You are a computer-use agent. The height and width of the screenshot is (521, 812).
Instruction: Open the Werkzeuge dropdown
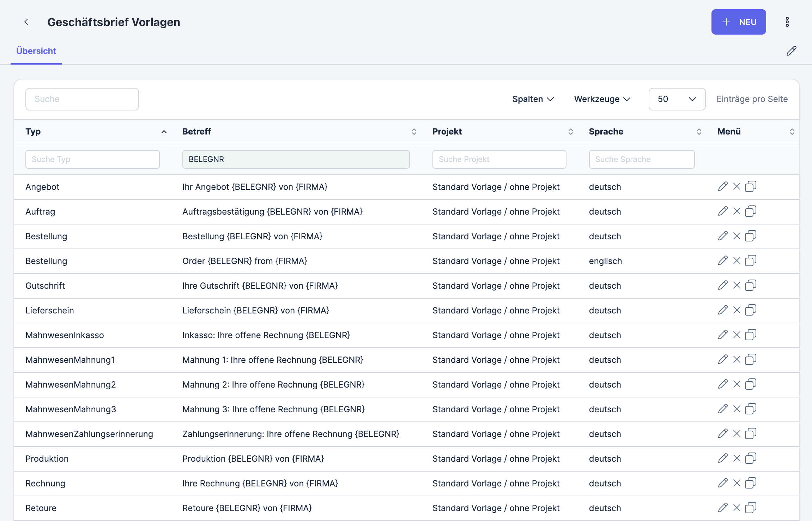(x=602, y=99)
